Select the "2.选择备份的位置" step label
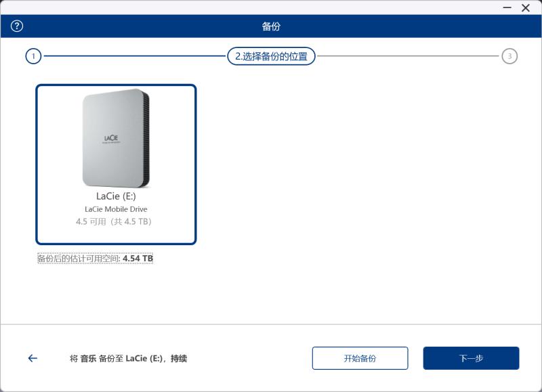Viewport: 542px width, 392px height. pyautogui.click(x=271, y=56)
